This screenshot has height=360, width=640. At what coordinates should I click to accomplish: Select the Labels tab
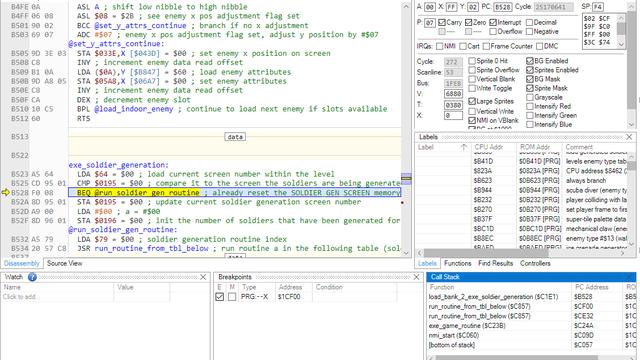tap(427, 263)
